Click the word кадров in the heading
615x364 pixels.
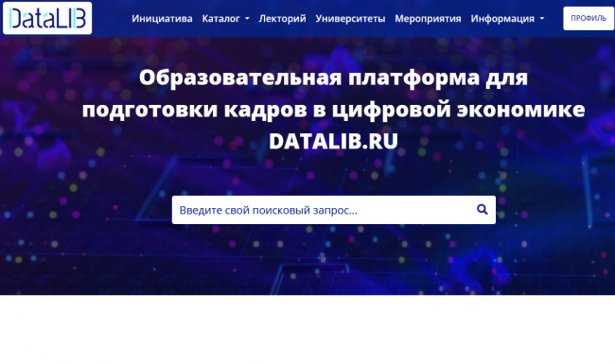tap(266, 109)
